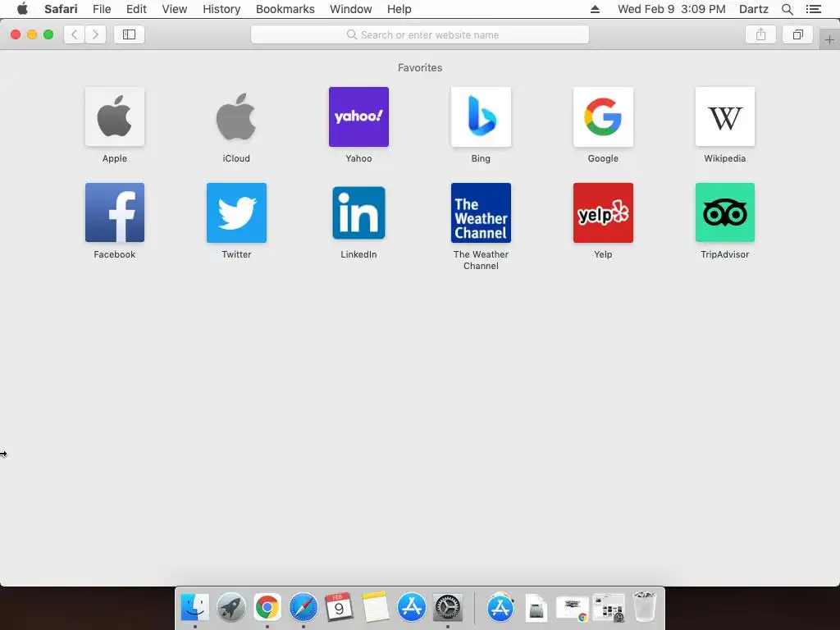Click the Favorites heading
Viewport: 840px width, 630px height.
(x=420, y=67)
